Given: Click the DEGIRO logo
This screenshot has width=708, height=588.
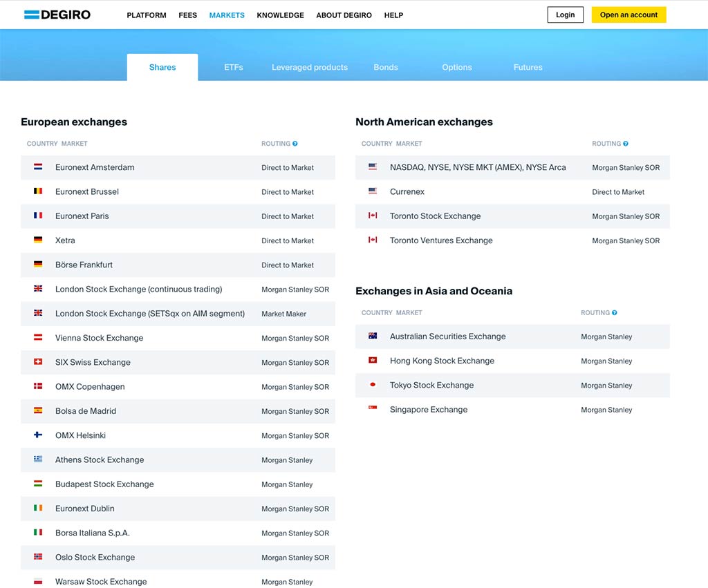Looking at the screenshot, I should point(57,15).
